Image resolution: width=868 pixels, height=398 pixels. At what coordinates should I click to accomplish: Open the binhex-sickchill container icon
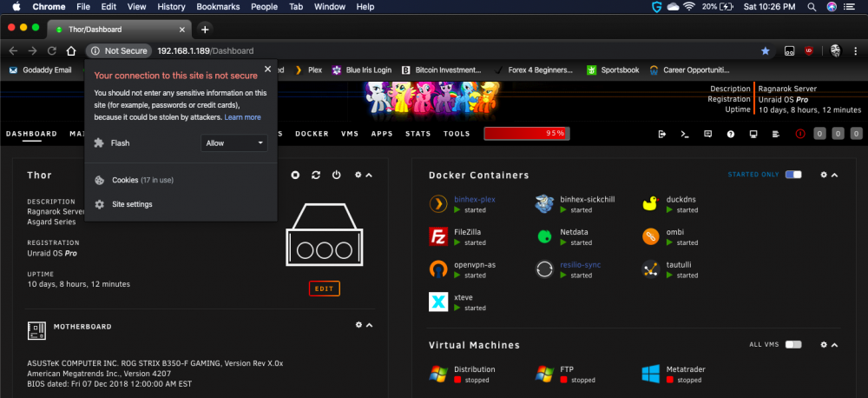pyautogui.click(x=544, y=204)
